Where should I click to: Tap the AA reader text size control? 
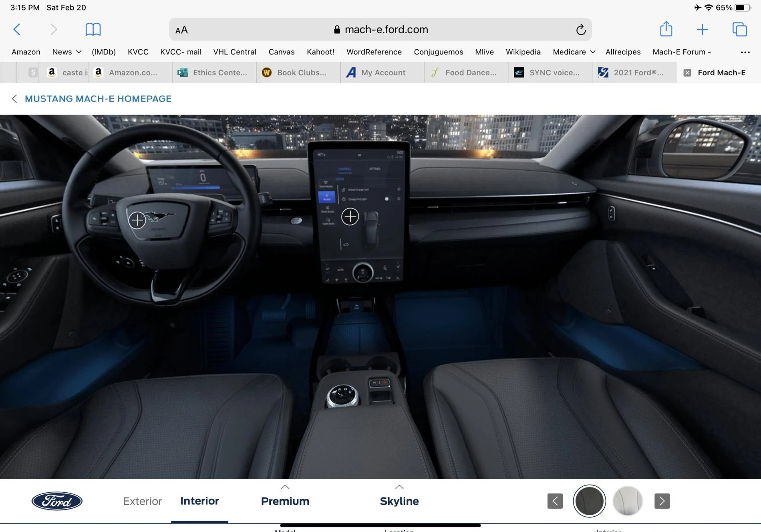(x=181, y=30)
